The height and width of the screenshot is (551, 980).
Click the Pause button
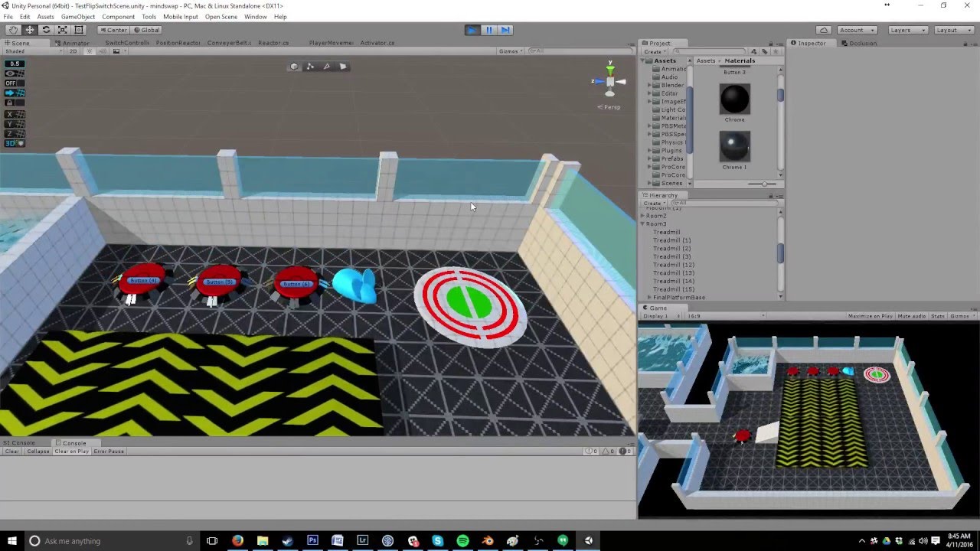coord(489,30)
